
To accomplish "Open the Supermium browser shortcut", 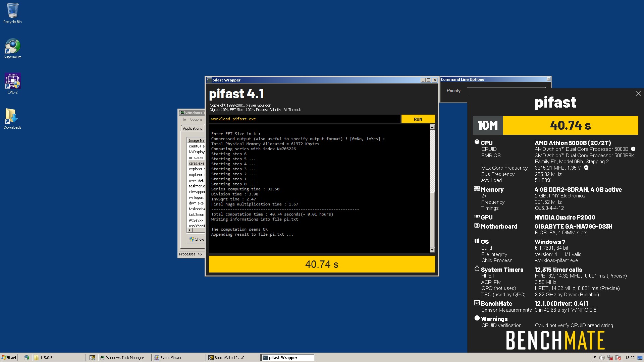I will coord(12,49).
